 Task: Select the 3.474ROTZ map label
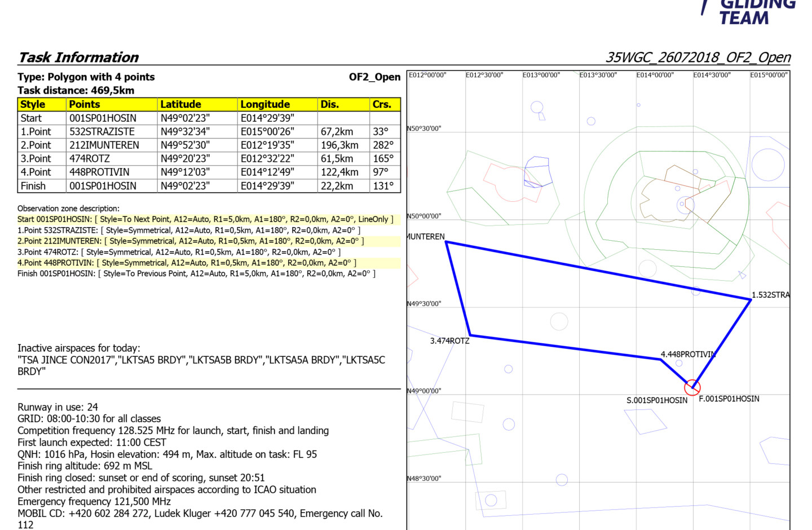tap(449, 341)
